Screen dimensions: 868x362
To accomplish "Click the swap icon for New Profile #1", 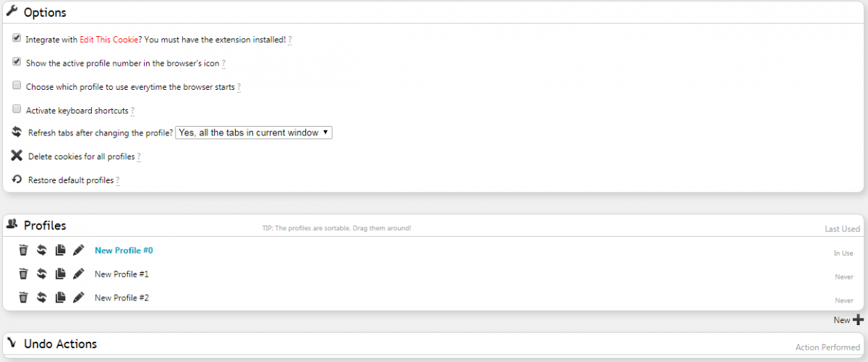I will [42, 274].
